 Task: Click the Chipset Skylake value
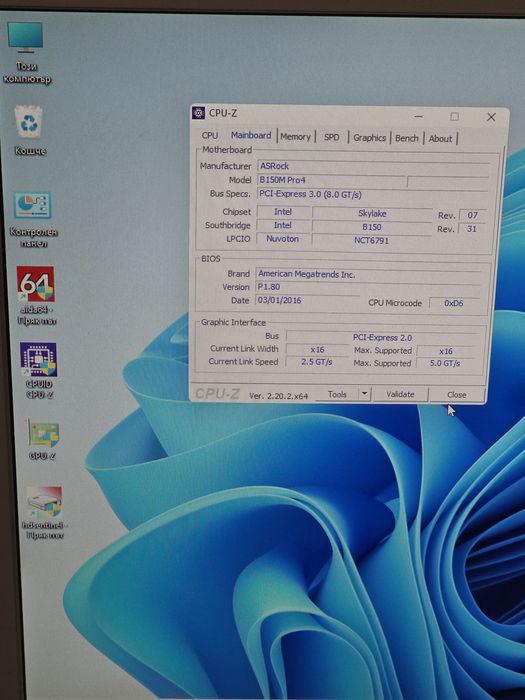click(372, 213)
